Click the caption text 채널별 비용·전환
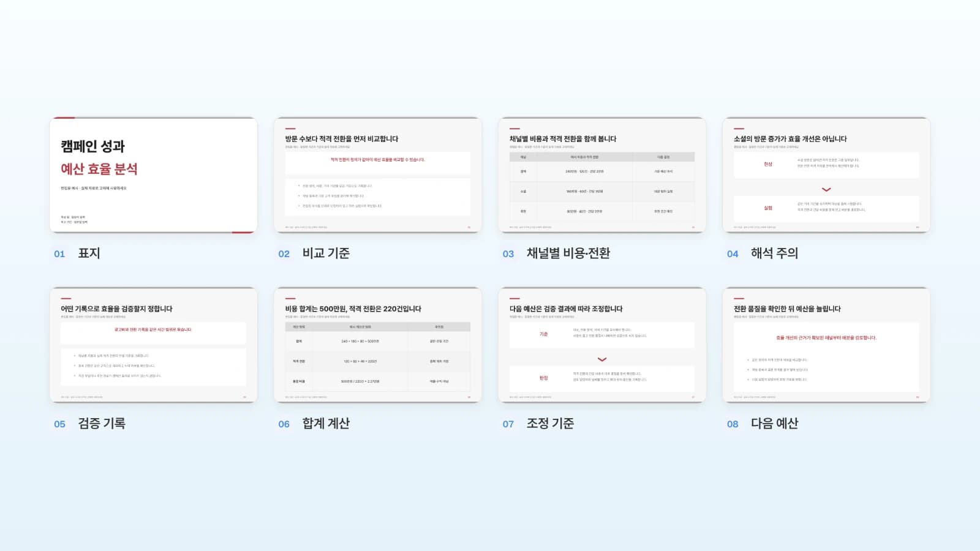 [568, 253]
